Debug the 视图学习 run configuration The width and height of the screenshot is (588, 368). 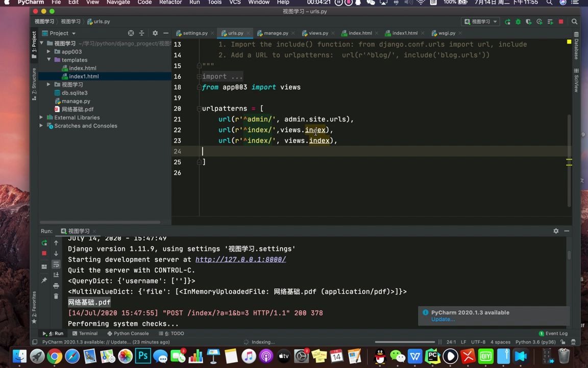(517, 21)
